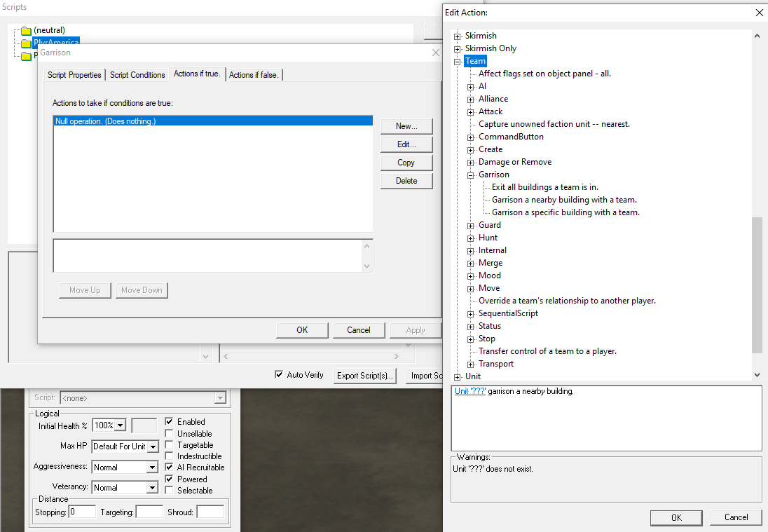Expand the Transport tree node
This screenshot has height=532, width=768.
[471, 364]
